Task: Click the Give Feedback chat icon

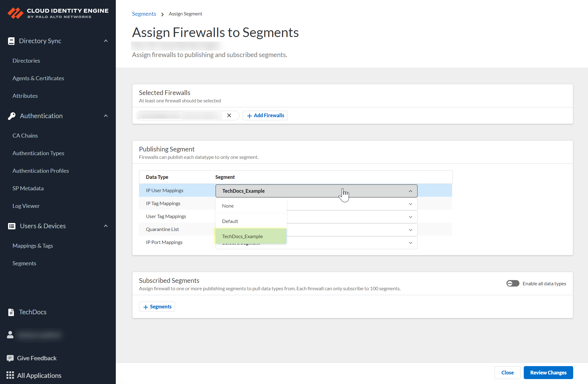Action: coord(10,358)
